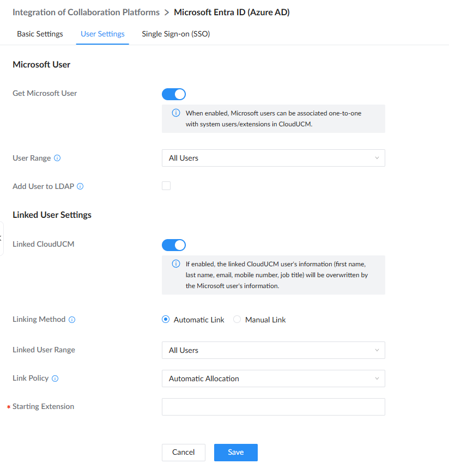The image size is (449, 476).
Task: Check the Add User to LDAP box
Action: [x=166, y=186]
